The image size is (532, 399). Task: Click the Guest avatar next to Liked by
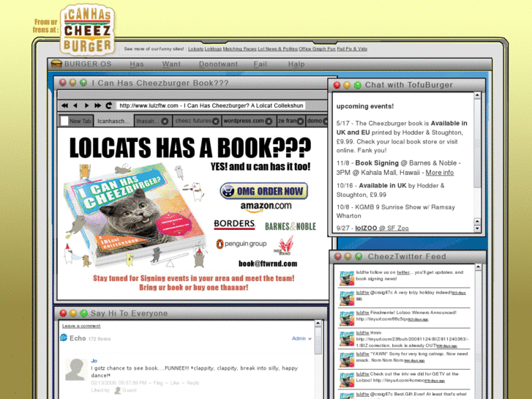(x=118, y=390)
